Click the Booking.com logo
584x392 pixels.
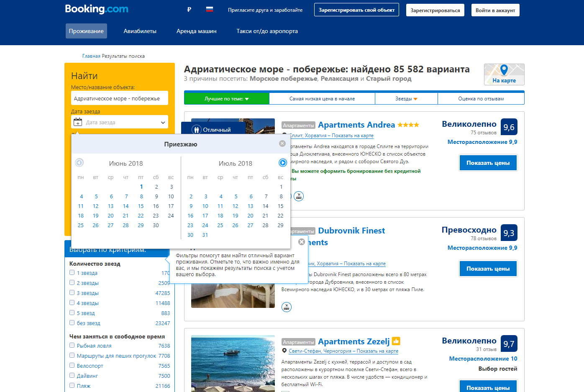pos(97,9)
